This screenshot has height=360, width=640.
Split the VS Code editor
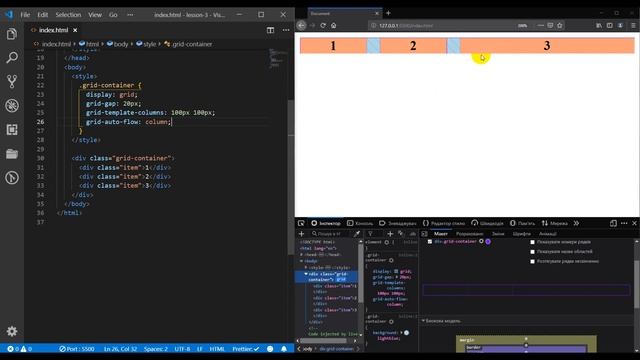[x=270, y=30]
